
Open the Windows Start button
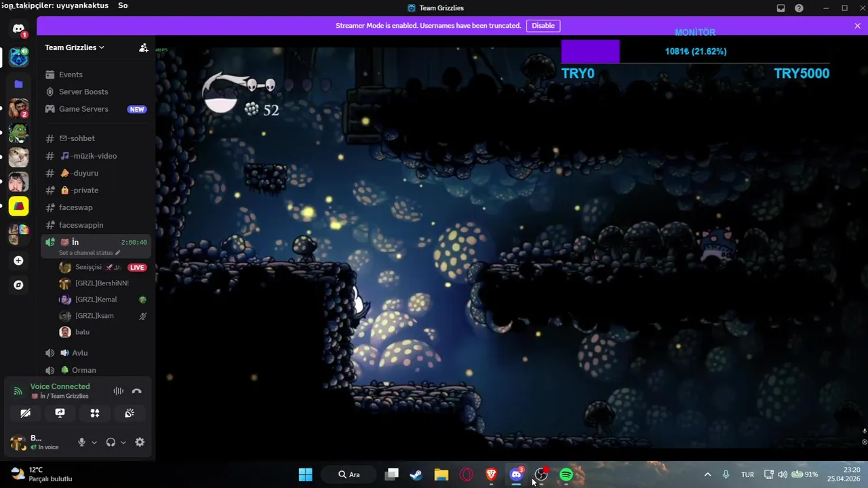[x=306, y=474]
